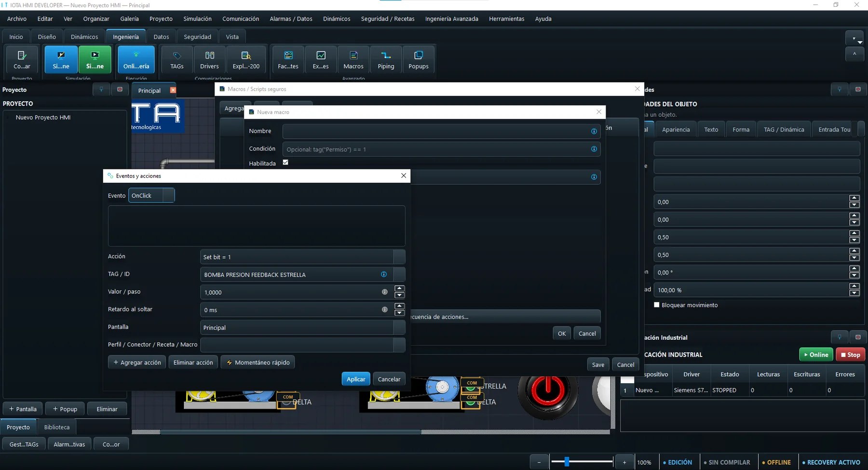The width and height of the screenshot is (868, 470).
Task: Click OK in the Nueva macro dialog
Action: click(x=562, y=333)
